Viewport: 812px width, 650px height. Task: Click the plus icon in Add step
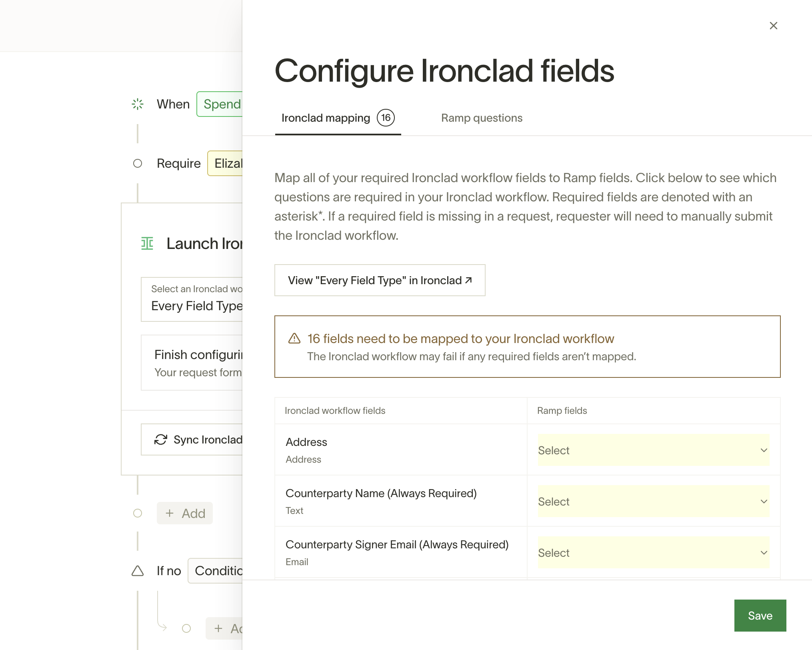170,513
